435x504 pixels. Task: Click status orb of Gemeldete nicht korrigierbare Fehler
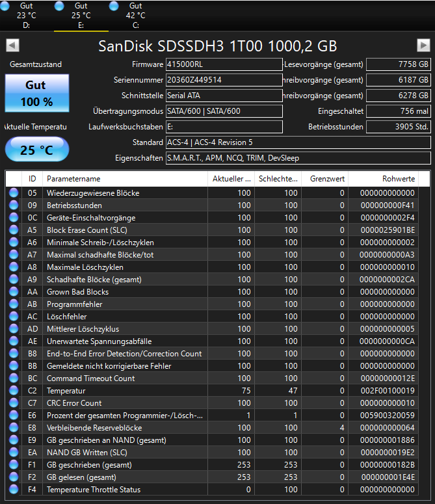click(x=14, y=365)
